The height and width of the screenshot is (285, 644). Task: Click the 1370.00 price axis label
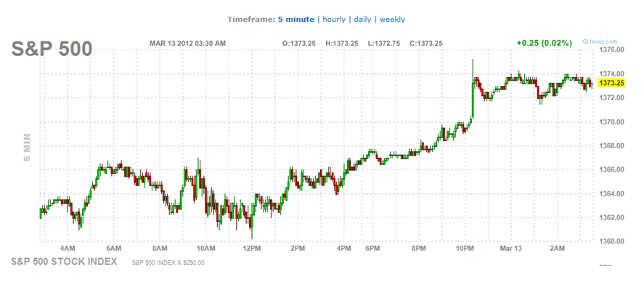[x=612, y=122]
